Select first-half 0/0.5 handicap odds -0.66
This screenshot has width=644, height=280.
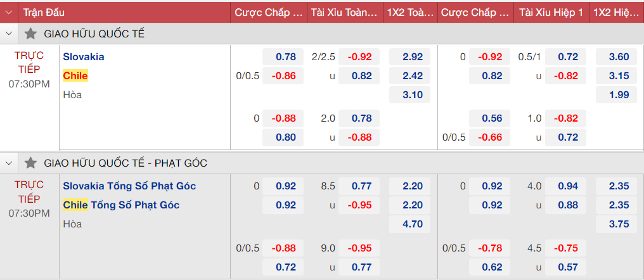click(x=489, y=137)
